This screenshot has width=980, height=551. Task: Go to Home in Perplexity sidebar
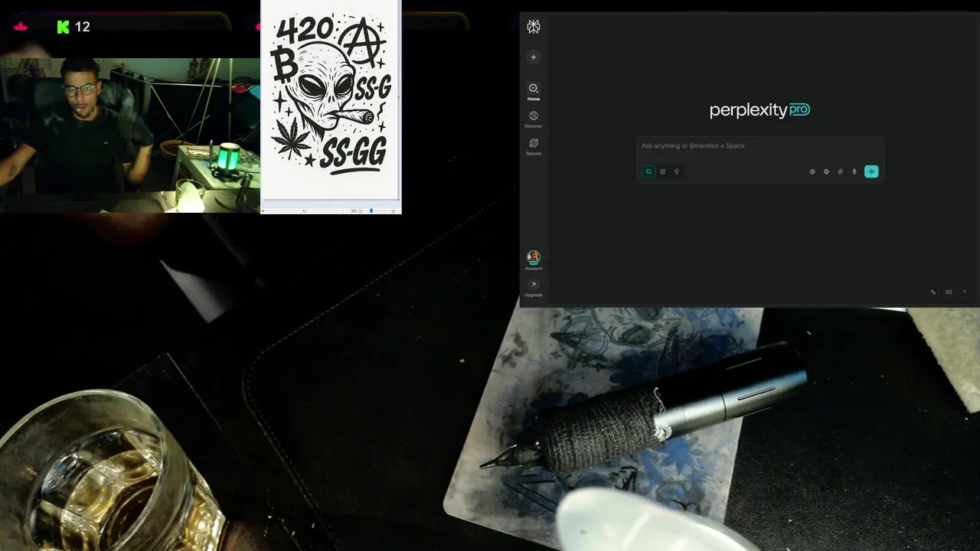click(534, 91)
